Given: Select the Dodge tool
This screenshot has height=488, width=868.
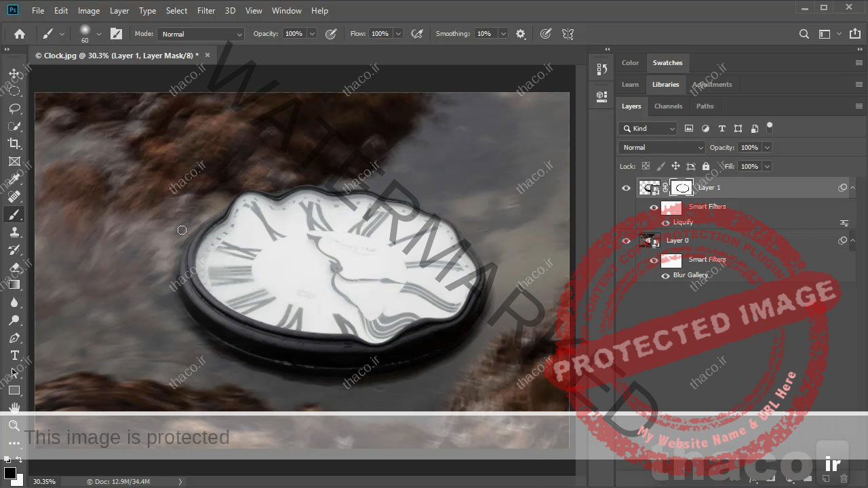Looking at the screenshot, I should [14, 320].
